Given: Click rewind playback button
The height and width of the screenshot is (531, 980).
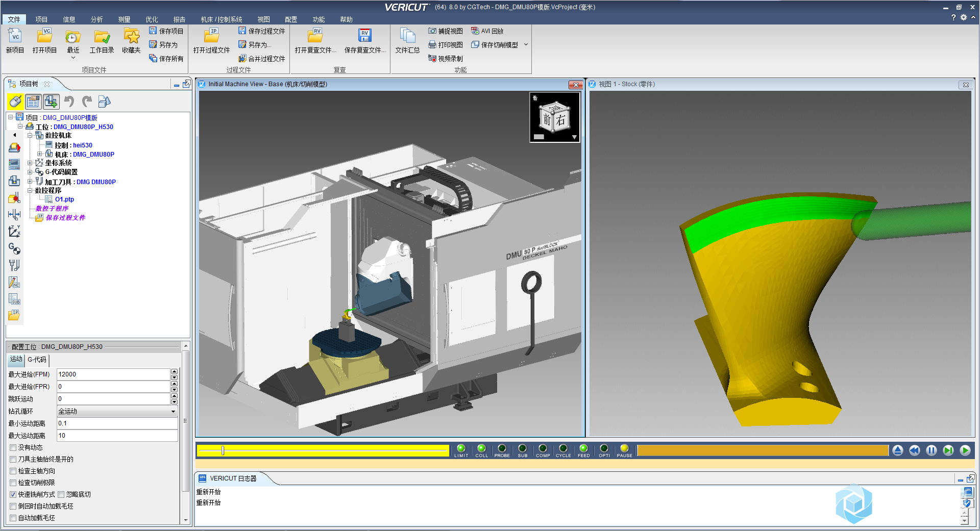Looking at the screenshot, I should (x=915, y=450).
